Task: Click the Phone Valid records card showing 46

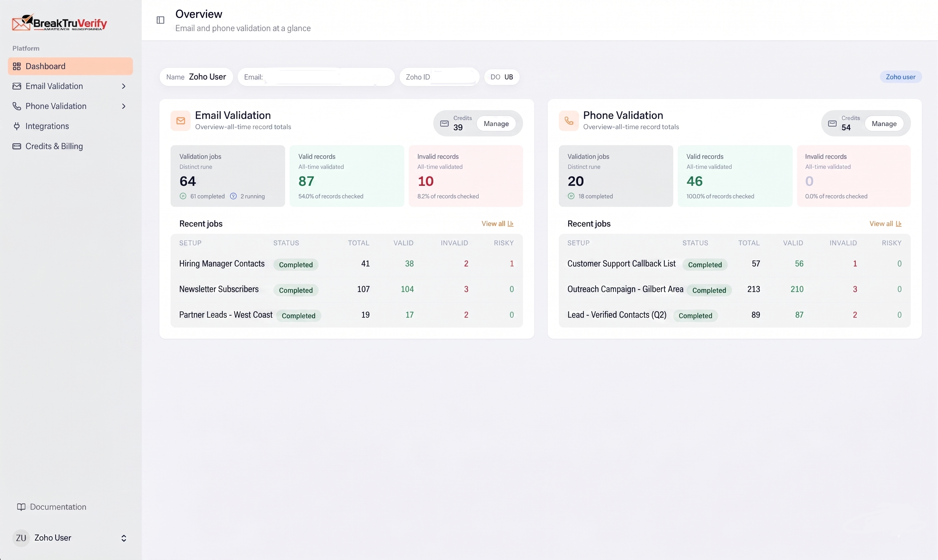Action: (x=735, y=176)
